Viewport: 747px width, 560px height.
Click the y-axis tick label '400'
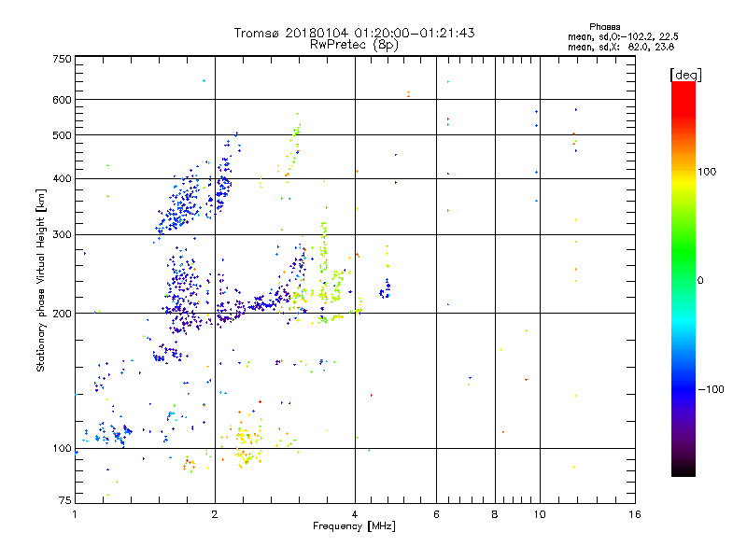(62, 178)
